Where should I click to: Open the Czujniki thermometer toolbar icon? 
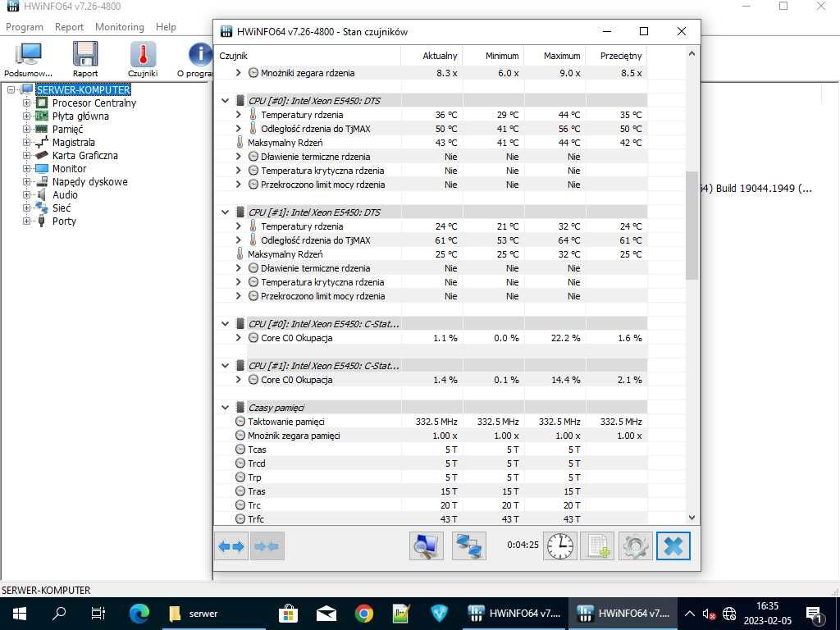(x=143, y=60)
